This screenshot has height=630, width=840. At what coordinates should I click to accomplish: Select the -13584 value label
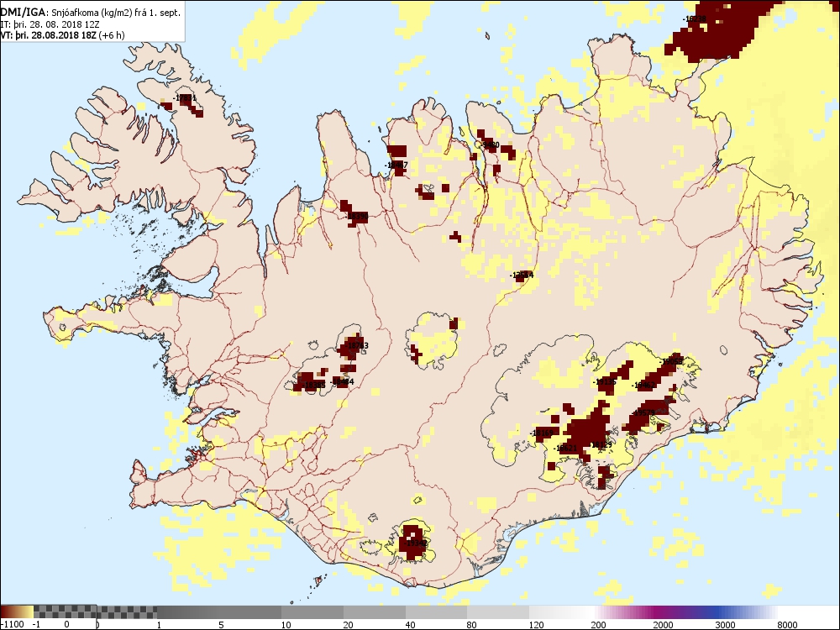tap(522, 276)
